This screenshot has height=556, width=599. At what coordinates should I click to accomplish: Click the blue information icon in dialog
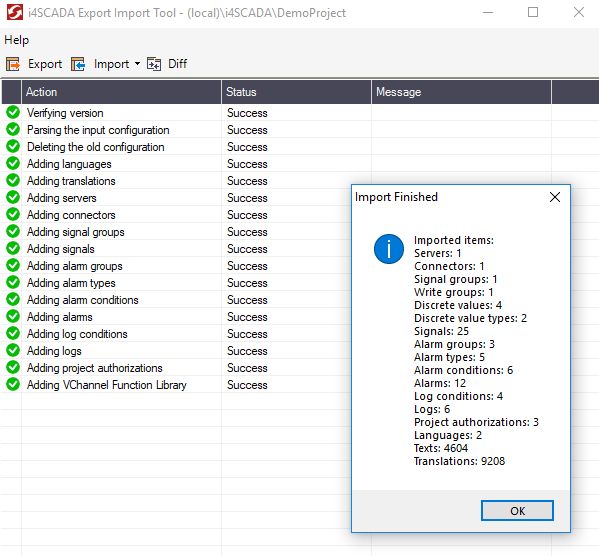[x=389, y=249]
